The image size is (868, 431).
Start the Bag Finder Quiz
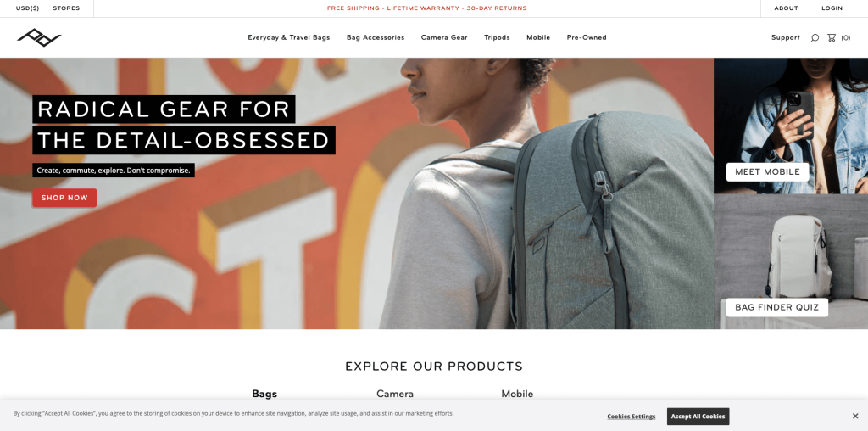tap(777, 307)
